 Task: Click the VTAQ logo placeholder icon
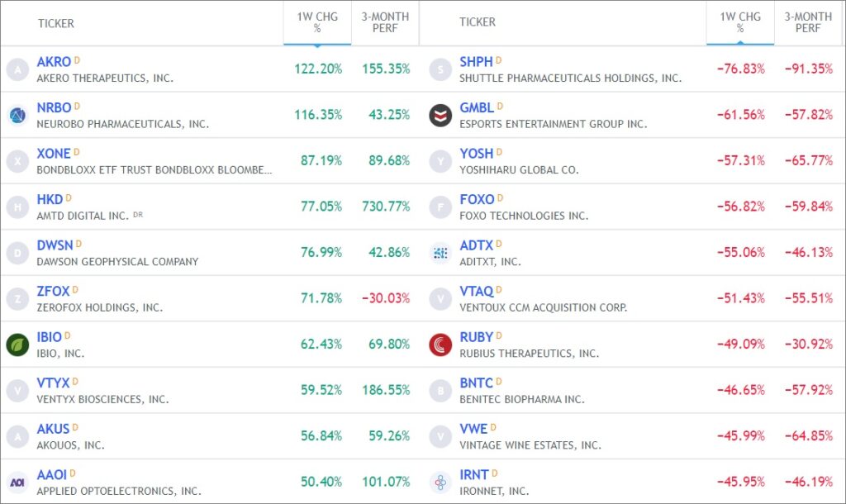click(x=440, y=299)
